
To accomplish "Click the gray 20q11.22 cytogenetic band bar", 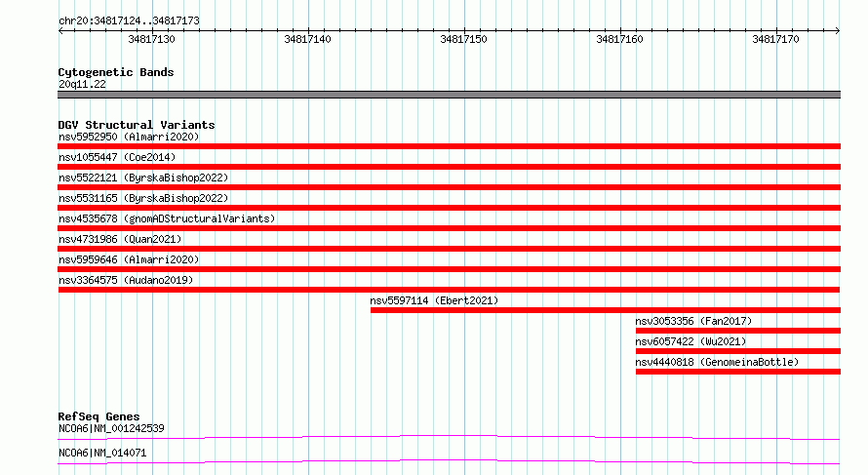I will coord(449,95).
